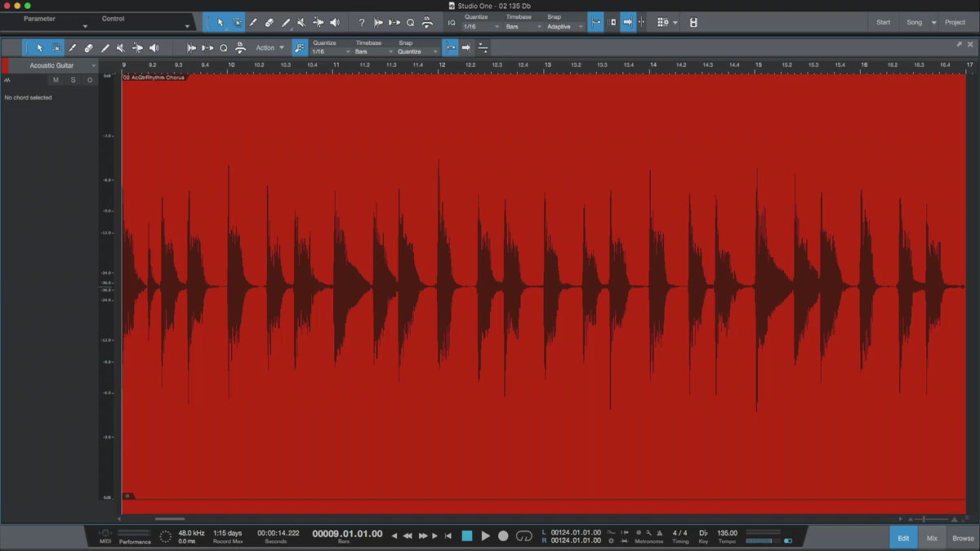This screenshot has width=980, height=551.
Task: Select the Bend tool in the editor toolbar
Action: [137, 48]
